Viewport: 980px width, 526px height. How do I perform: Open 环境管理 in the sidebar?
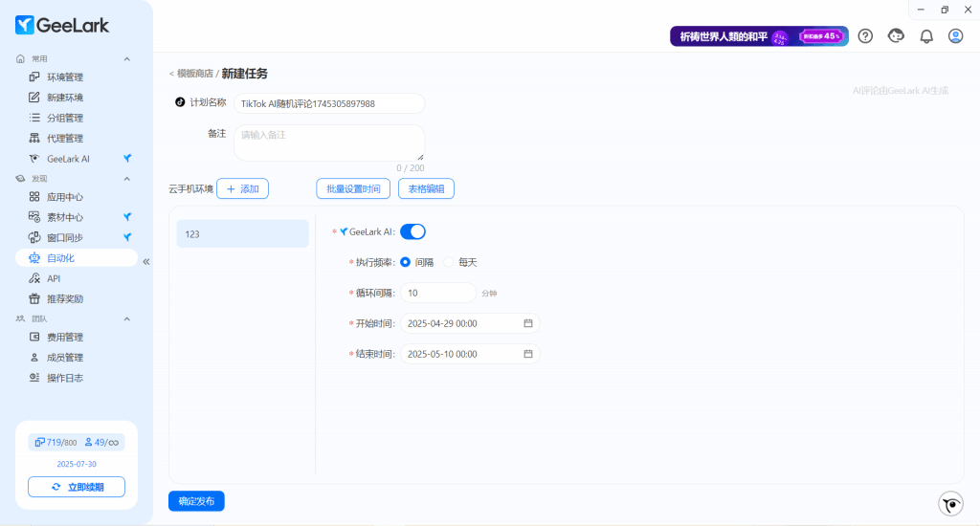coord(65,77)
